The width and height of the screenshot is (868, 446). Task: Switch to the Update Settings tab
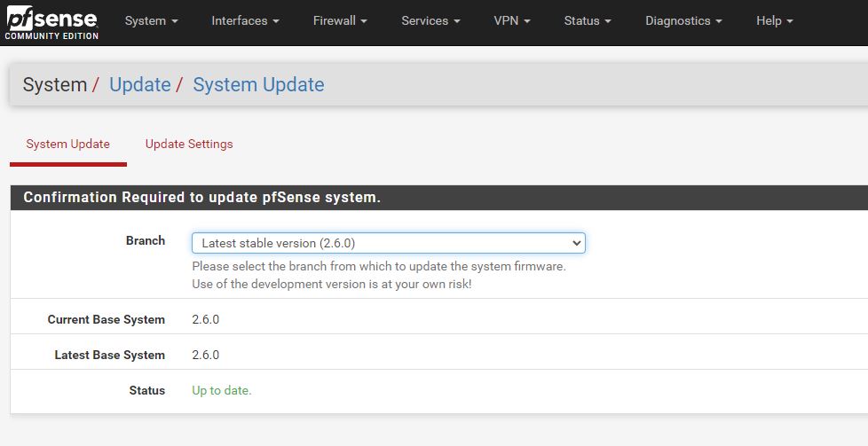[x=189, y=144]
